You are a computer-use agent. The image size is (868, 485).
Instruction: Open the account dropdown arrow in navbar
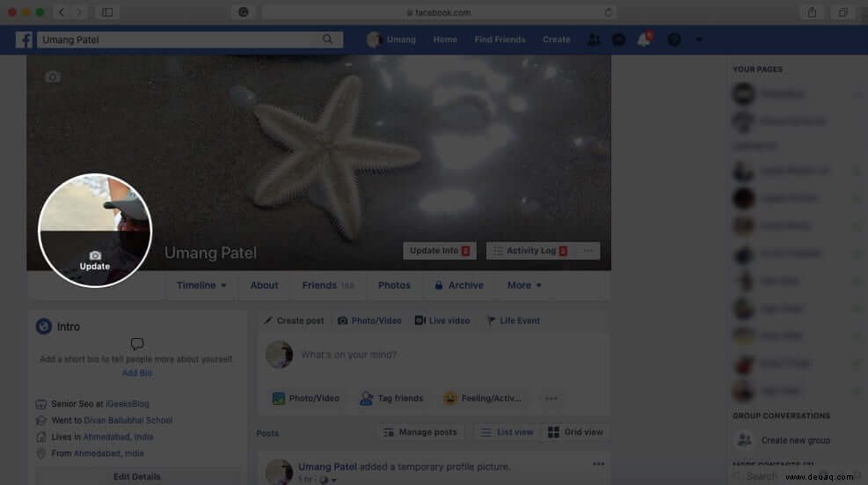(698, 40)
